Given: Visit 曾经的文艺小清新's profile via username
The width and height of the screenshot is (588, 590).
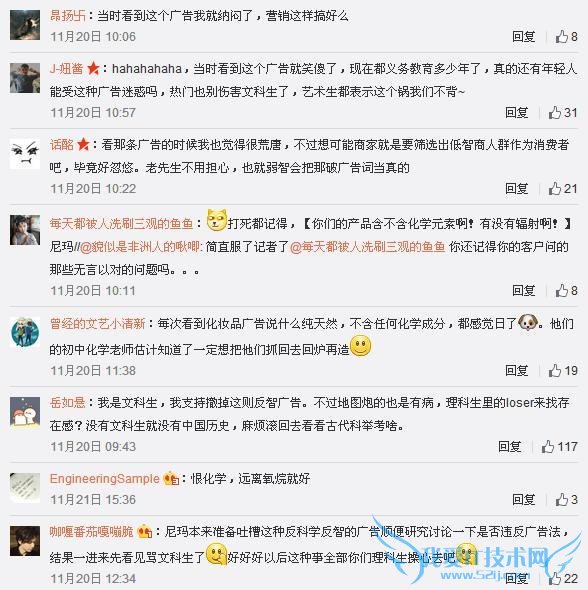Looking at the screenshot, I should click(x=97, y=324).
